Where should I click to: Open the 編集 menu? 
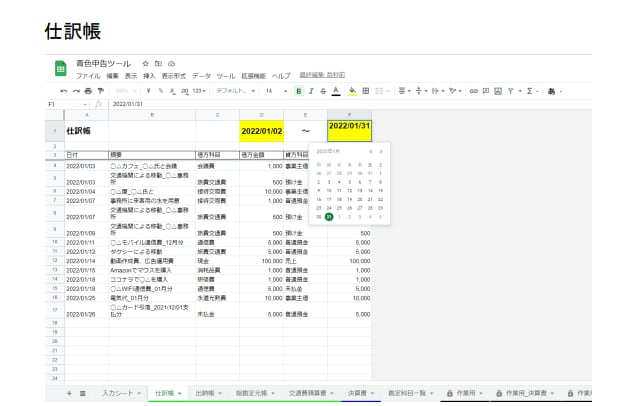point(113,76)
